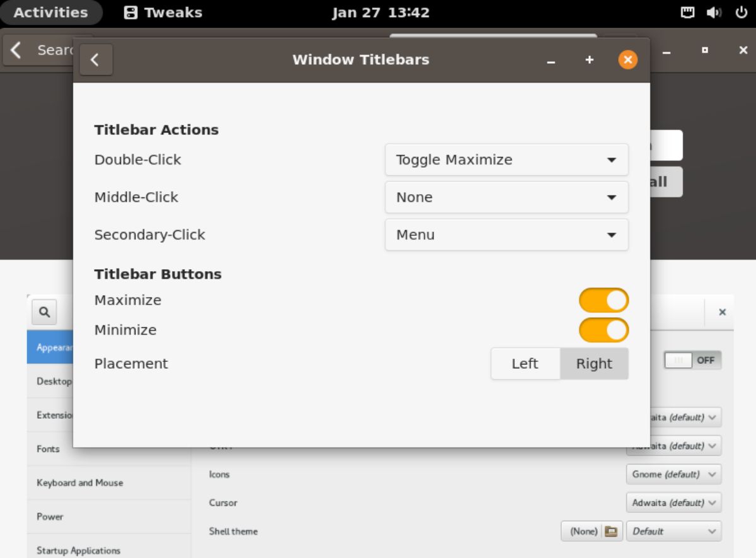Click the folder browse icon beside Shell theme
Screen dimensions: 756x558
(x=610, y=531)
